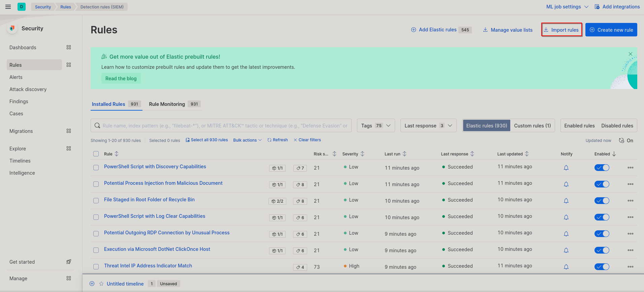
Task: Open Dashboards submenu grid icon
Action: click(69, 48)
